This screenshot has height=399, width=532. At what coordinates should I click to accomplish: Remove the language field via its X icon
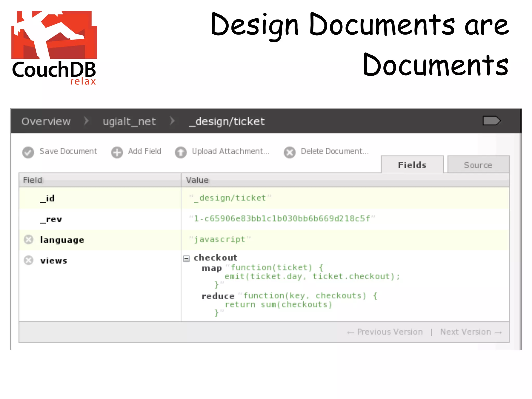[29, 240]
